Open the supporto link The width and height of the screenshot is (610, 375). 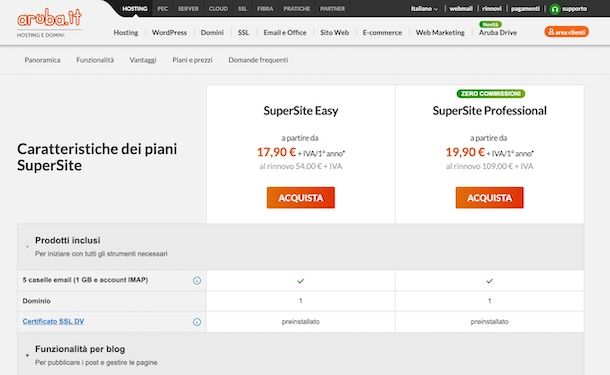[574, 9]
